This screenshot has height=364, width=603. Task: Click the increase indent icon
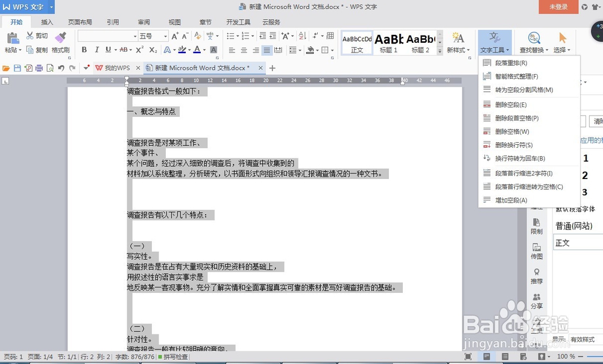click(273, 36)
